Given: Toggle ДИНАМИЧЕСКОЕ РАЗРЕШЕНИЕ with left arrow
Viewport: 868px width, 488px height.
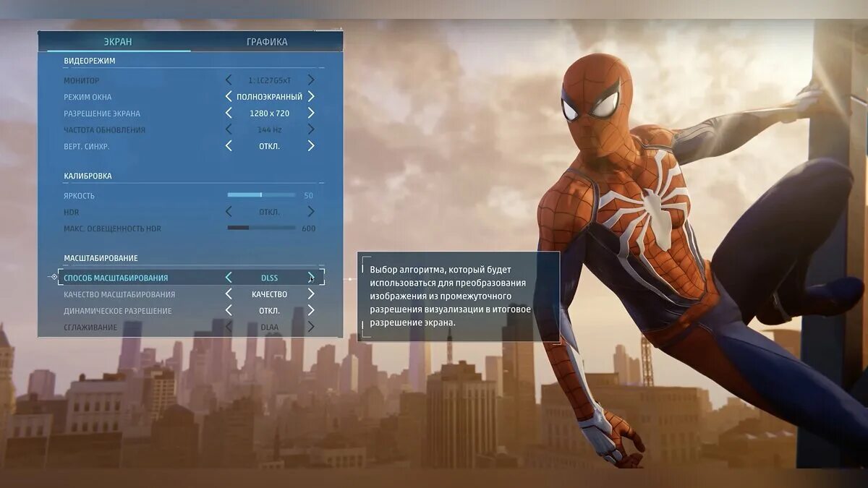Looking at the screenshot, I should pyautogui.click(x=229, y=311).
